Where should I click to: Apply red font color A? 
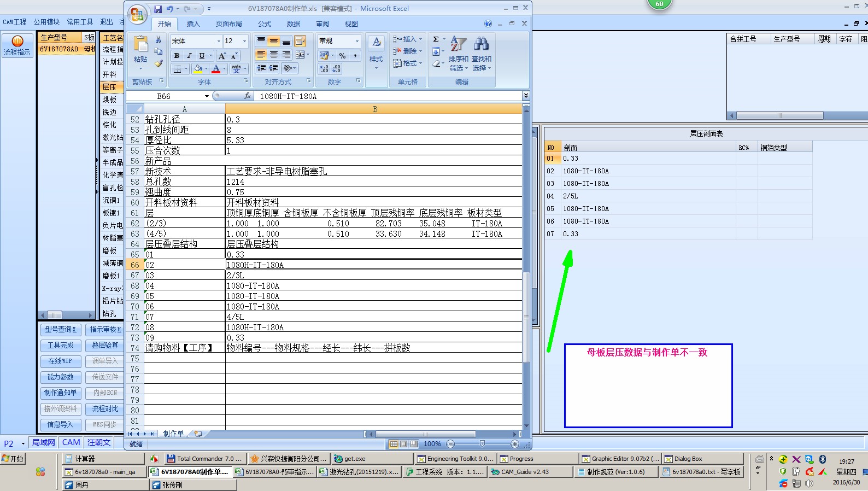click(x=216, y=69)
